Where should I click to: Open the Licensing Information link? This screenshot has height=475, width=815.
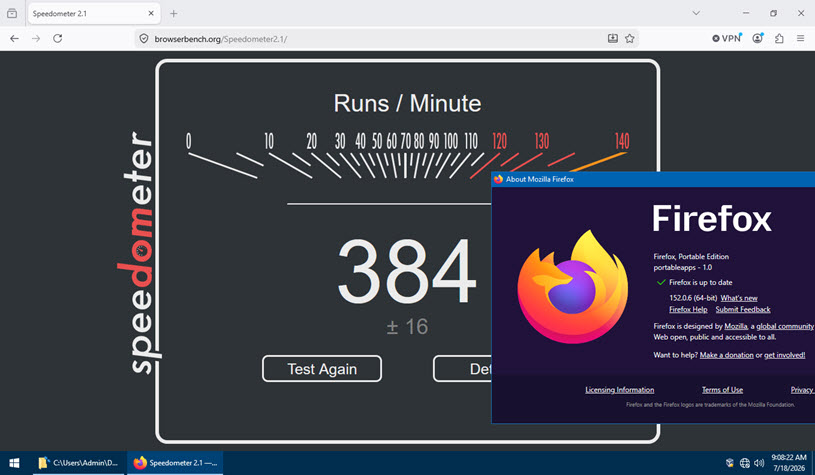pyautogui.click(x=620, y=390)
